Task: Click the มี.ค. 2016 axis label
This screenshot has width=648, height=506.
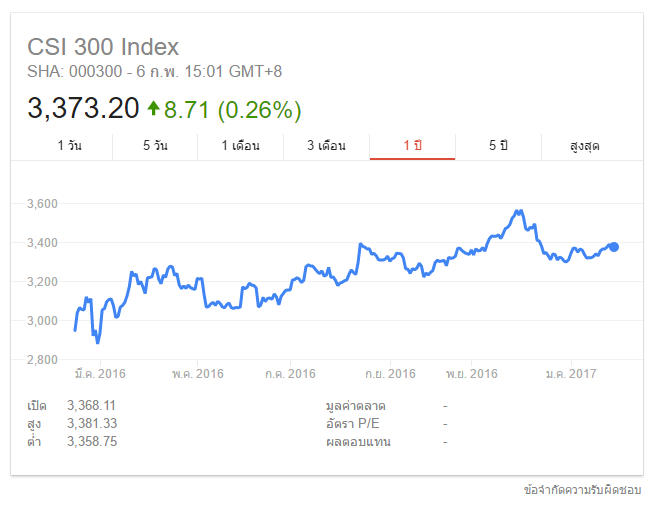Action: pos(99,373)
